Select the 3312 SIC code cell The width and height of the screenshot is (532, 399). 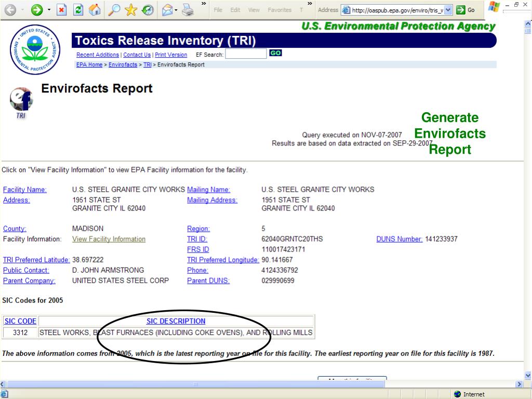pos(20,333)
